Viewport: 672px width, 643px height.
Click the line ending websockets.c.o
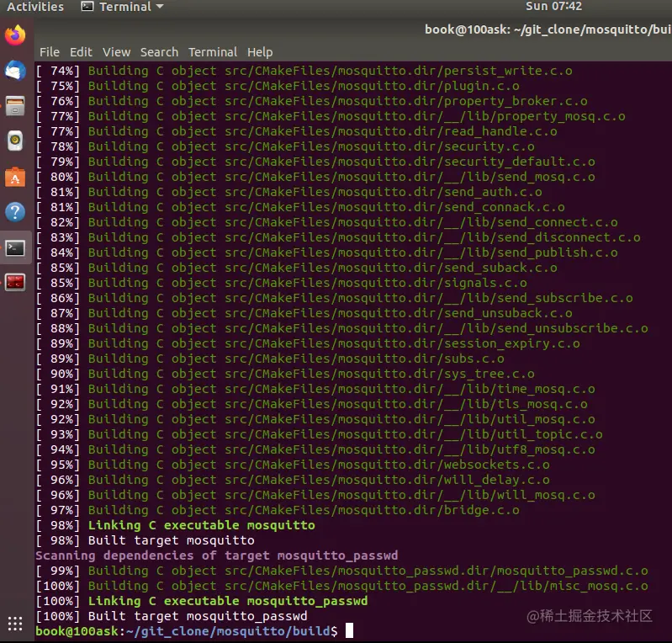click(x=293, y=465)
